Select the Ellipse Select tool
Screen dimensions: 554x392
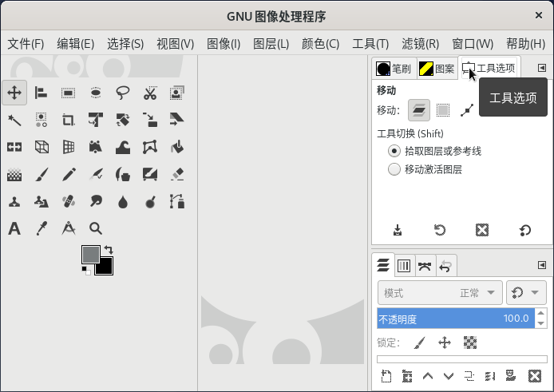[x=96, y=93]
